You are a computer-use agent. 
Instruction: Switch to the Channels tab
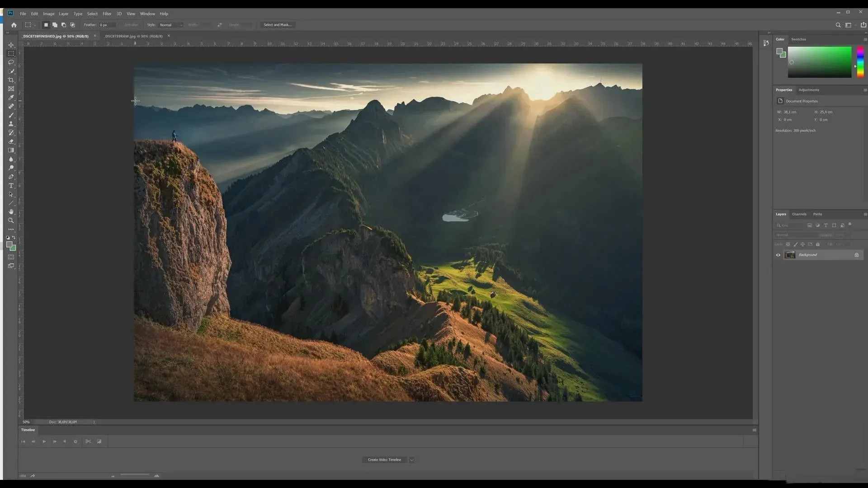(799, 214)
